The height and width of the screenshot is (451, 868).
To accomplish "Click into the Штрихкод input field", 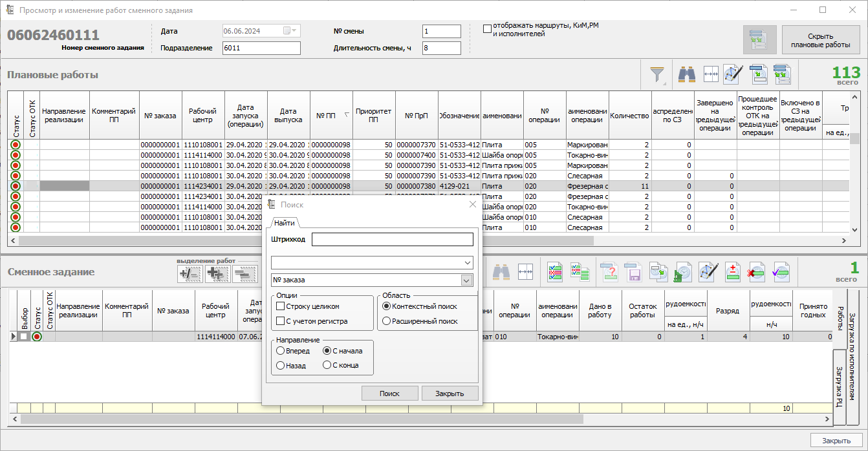I will [392, 240].
